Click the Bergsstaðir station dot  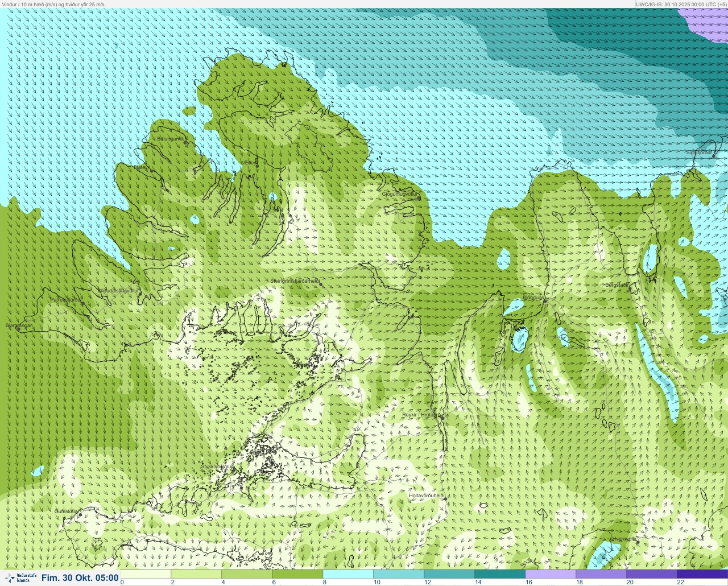click(x=630, y=288)
